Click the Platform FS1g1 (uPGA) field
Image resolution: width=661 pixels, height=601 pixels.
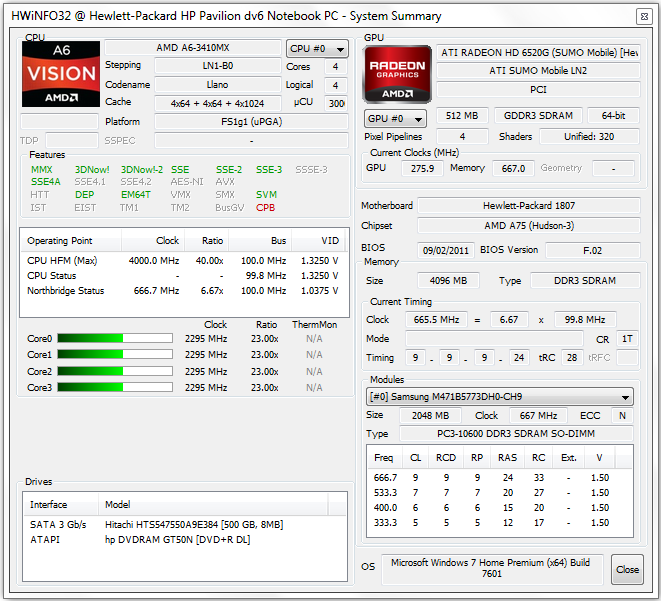251,122
